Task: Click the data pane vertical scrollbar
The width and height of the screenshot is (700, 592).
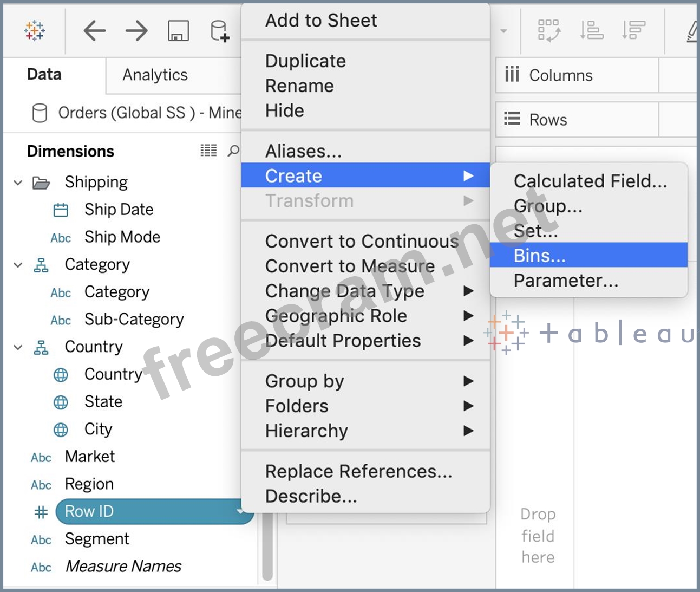Action: click(x=267, y=547)
